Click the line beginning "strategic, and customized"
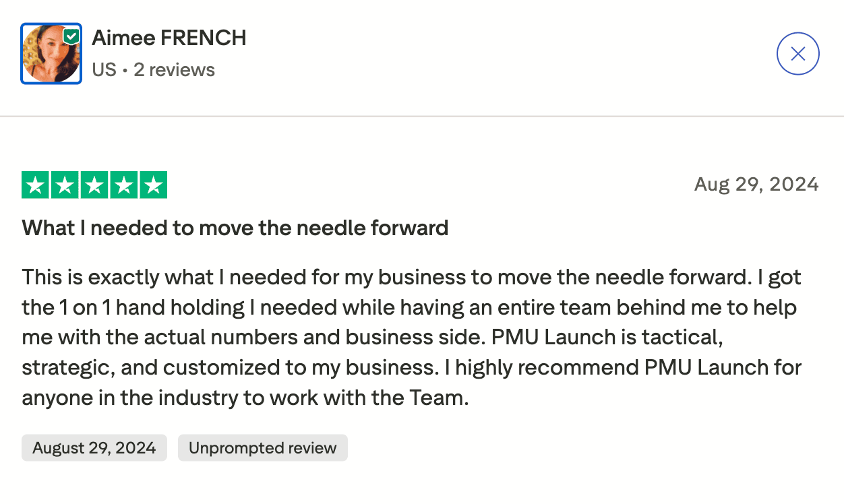 (202, 368)
